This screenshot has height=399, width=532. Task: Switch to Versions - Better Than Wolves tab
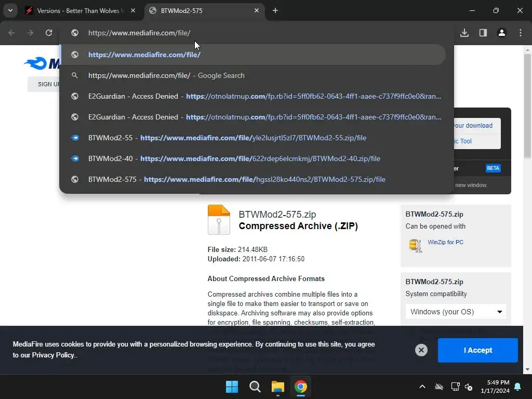[81, 10]
